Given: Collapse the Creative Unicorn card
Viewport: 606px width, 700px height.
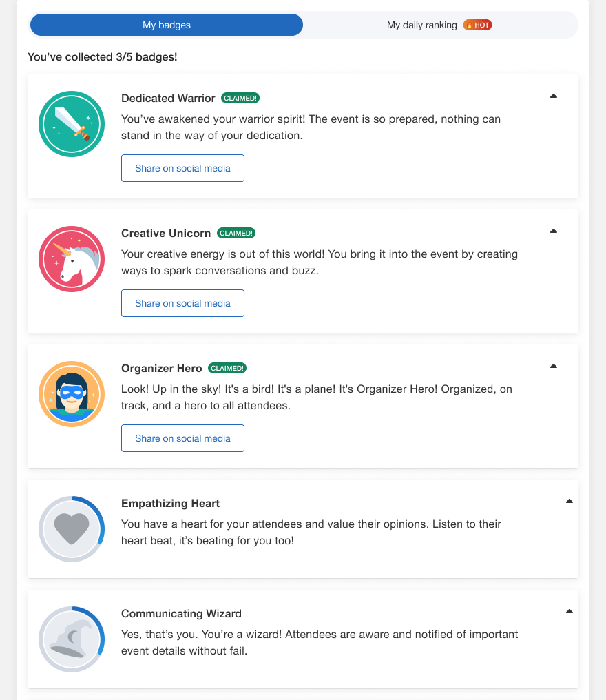Looking at the screenshot, I should [x=554, y=231].
